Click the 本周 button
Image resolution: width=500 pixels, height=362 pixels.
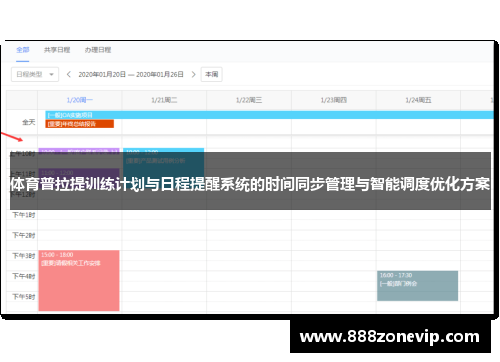pyautogui.click(x=211, y=74)
